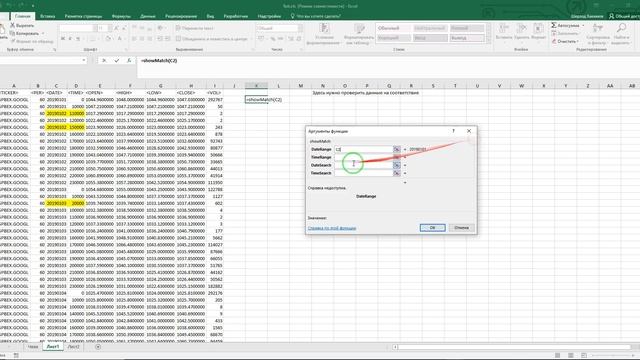The height and width of the screenshot is (360, 640).
Task: Click Format Painter (Формат по образцу)
Action: click(x=32, y=41)
